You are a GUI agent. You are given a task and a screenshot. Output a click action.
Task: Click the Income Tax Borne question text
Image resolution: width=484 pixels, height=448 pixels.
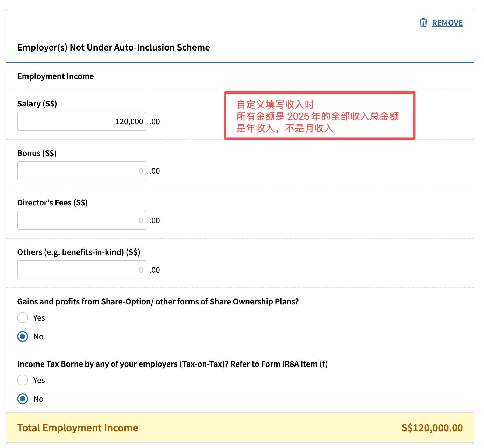pos(172,364)
